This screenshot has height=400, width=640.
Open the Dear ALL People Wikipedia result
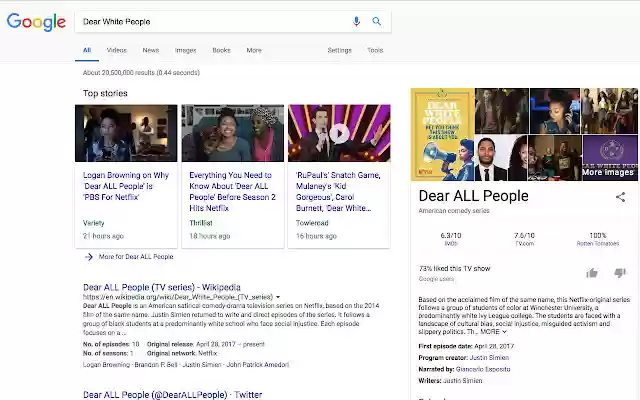(162, 287)
